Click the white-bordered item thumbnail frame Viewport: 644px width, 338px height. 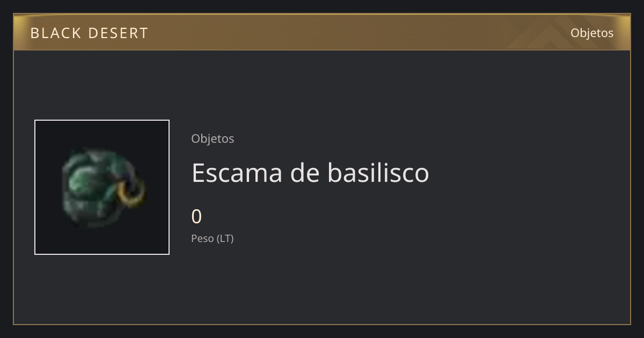pyautogui.click(x=102, y=187)
